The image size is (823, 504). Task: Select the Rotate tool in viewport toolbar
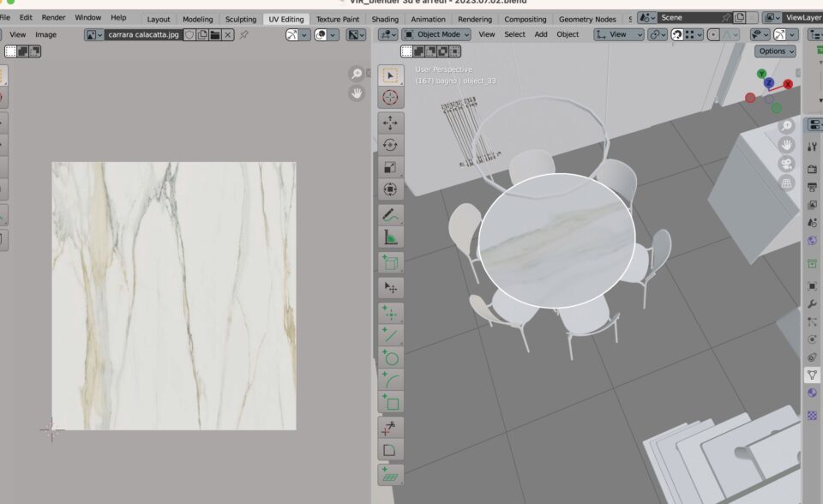point(390,145)
